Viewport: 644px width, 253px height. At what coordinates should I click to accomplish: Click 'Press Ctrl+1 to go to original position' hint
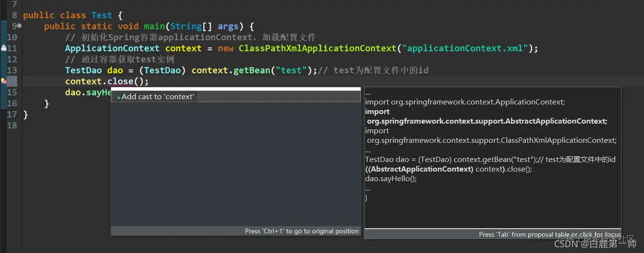point(302,231)
